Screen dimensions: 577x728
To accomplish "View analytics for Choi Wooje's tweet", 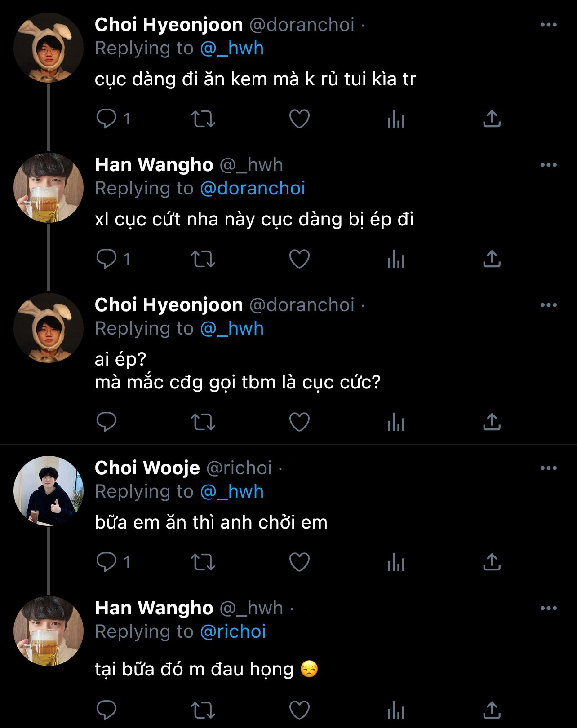I will click(x=396, y=562).
